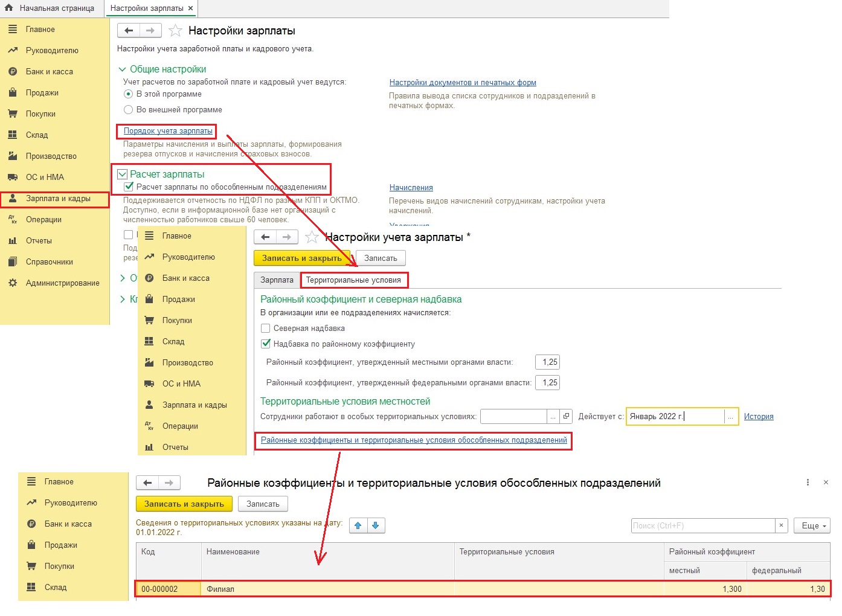Close the Настройки зарплаты tab
Screen dimensions: 842x616
[191, 8]
